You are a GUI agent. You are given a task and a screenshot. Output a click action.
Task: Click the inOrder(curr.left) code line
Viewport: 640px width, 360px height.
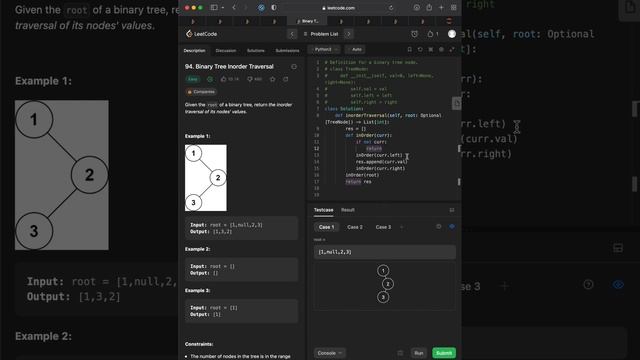(x=379, y=155)
